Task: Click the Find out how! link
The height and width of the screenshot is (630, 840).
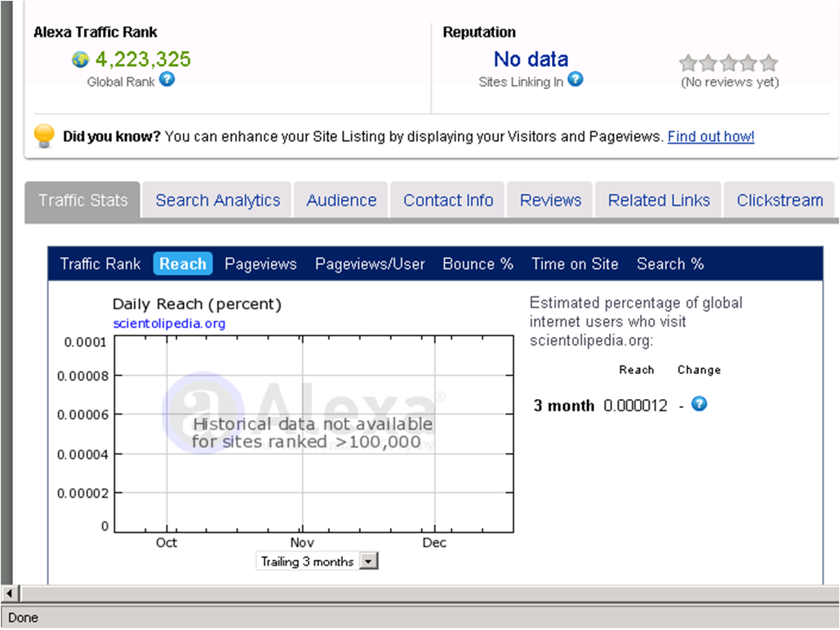Action: (x=710, y=136)
